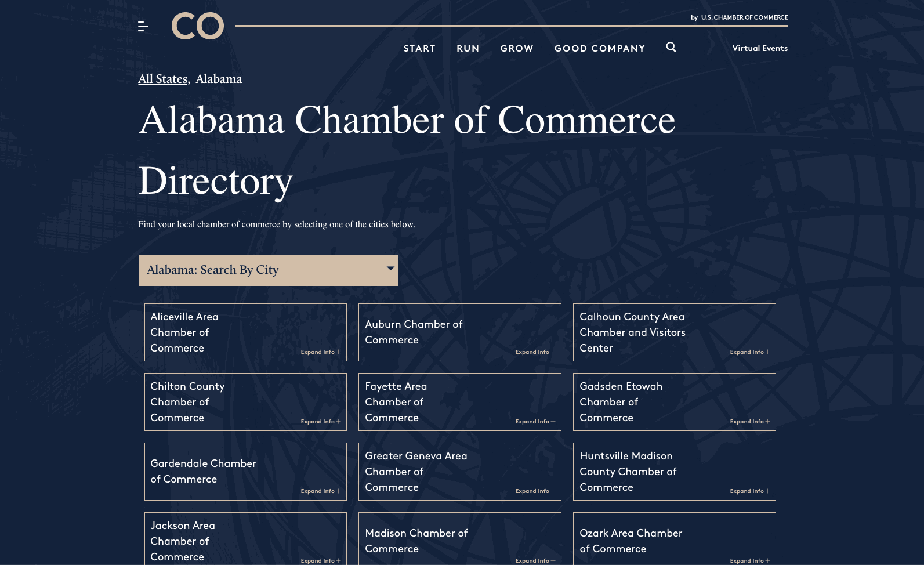Open the GROW menu item
The height and width of the screenshot is (565, 924).
pos(517,49)
